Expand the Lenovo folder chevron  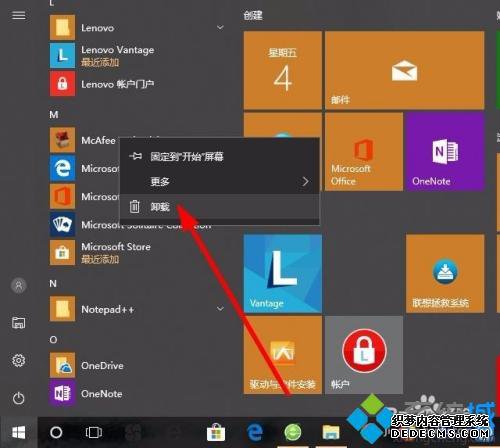(x=220, y=27)
